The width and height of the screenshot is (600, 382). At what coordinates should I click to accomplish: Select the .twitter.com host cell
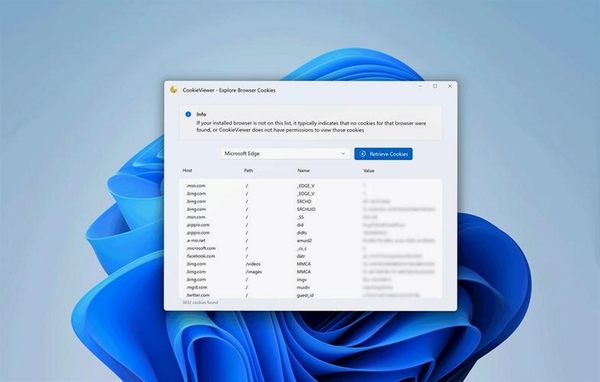click(x=198, y=295)
